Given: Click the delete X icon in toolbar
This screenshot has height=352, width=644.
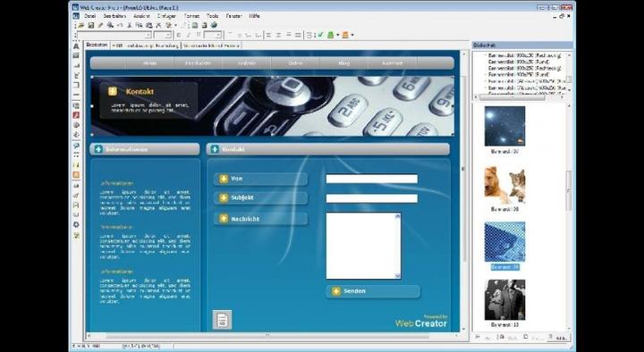Looking at the screenshot, I should click(x=159, y=25).
